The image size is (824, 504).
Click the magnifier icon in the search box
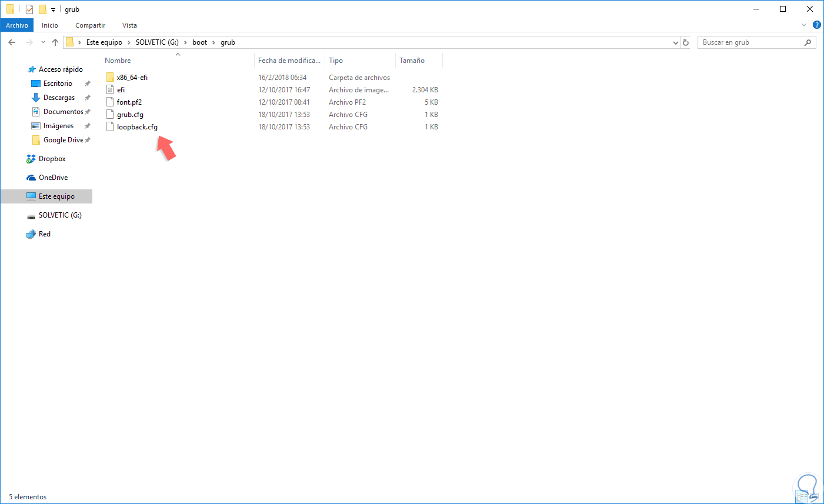pos(808,42)
